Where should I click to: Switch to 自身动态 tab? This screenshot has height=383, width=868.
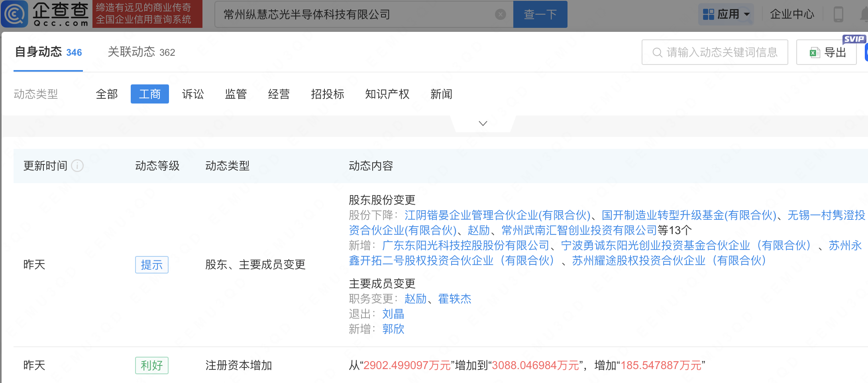coord(48,52)
